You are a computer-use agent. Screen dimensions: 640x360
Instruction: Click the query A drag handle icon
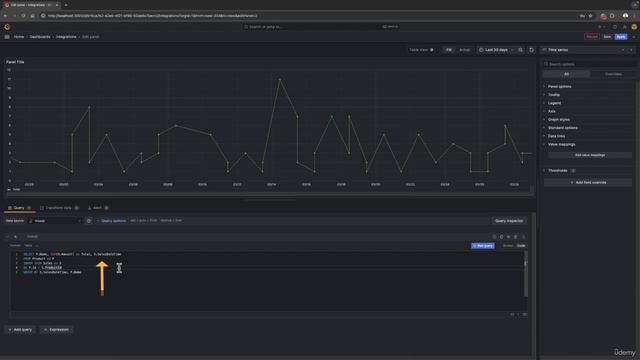tap(524, 237)
